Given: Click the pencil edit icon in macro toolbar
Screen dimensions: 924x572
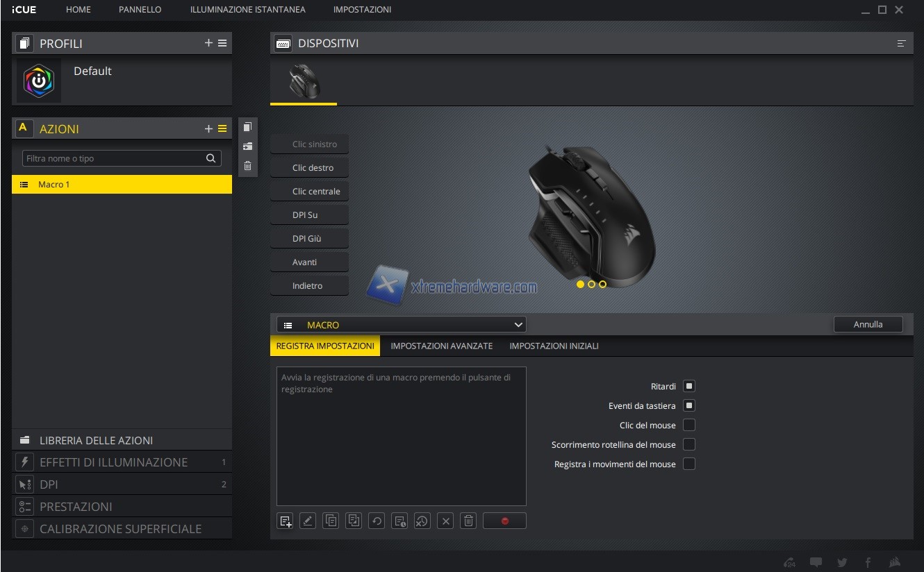Looking at the screenshot, I should [x=308, y=521].
